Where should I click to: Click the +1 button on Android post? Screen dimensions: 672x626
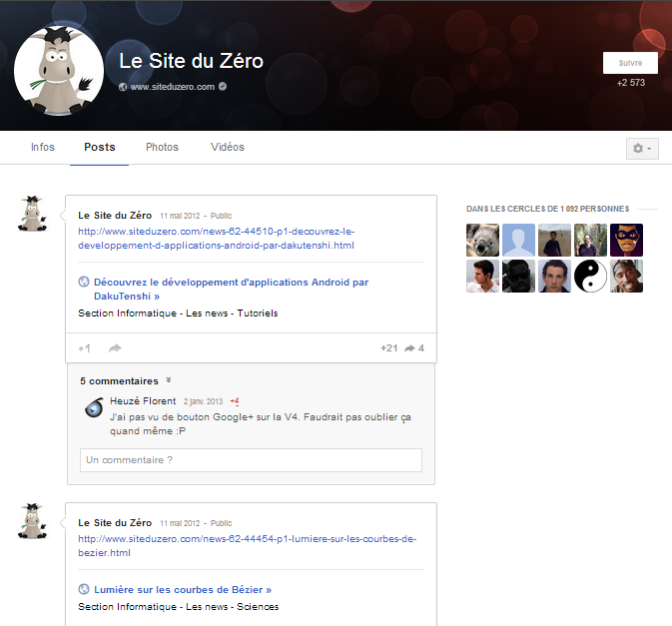(85, 348)
